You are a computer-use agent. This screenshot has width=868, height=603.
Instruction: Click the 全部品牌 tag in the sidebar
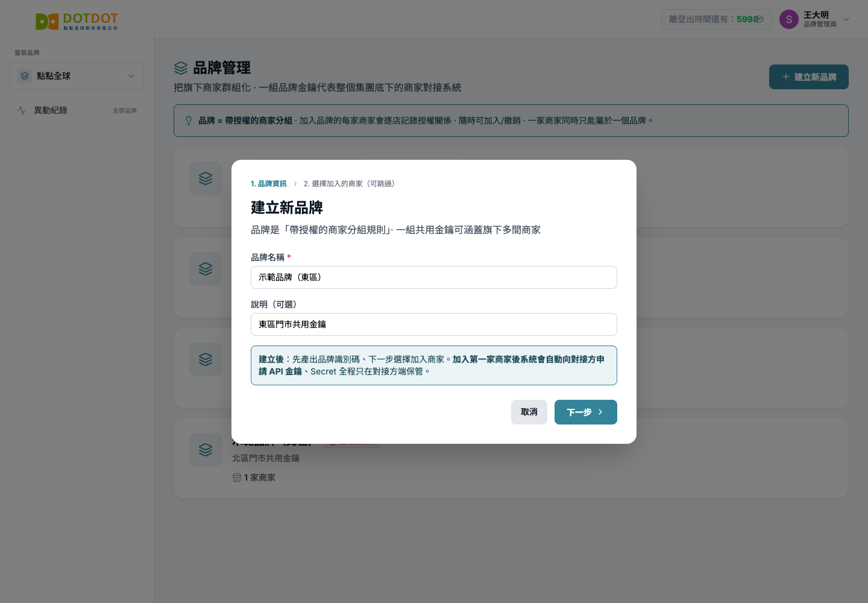pyautogui.click(x=125, y=110)
